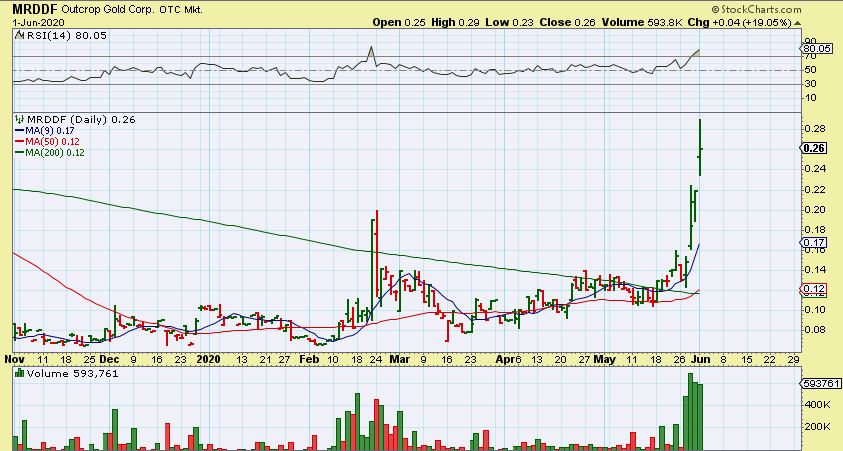Click the 80.05 RSI value tag on the right axis
The image size is (843, 451).
coord(817,48)
